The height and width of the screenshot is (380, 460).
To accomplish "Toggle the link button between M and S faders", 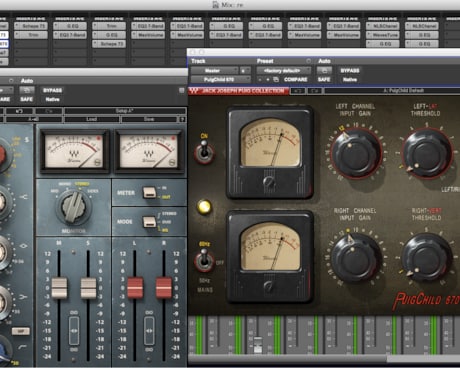I will coord(74,331).
